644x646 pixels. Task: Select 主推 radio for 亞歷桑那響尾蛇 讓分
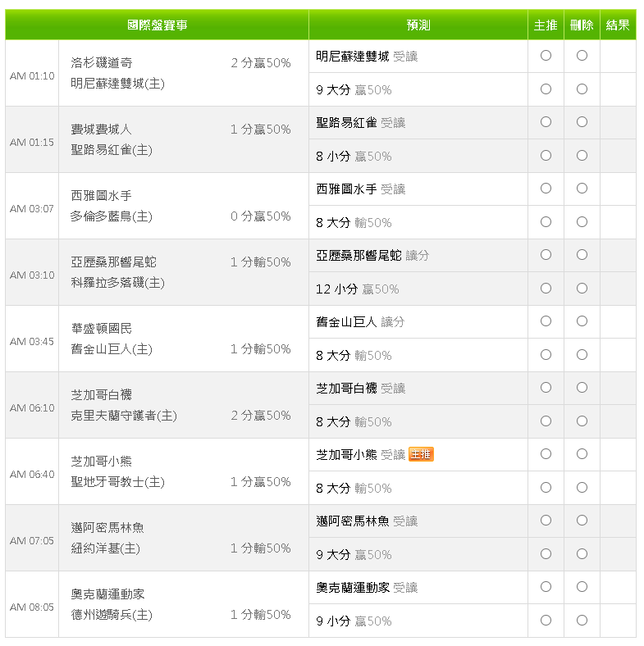click(546, 255)
